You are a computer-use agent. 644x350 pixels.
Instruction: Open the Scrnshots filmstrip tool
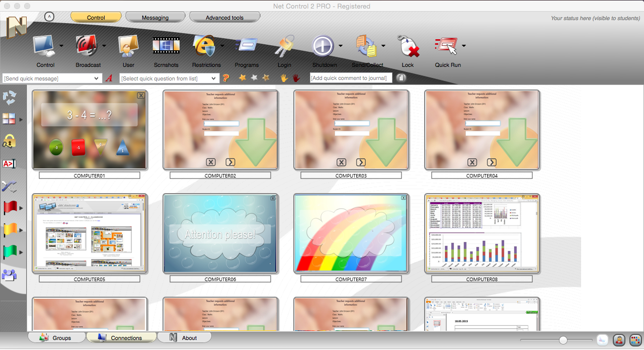[166, 46]
